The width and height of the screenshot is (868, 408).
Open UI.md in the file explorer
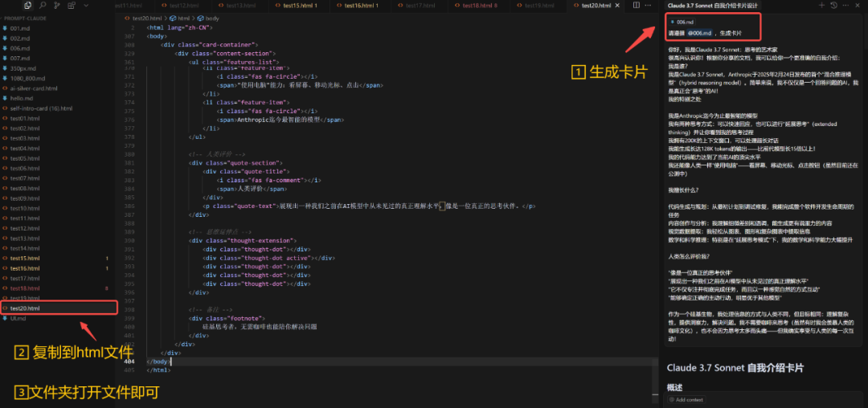58,318
